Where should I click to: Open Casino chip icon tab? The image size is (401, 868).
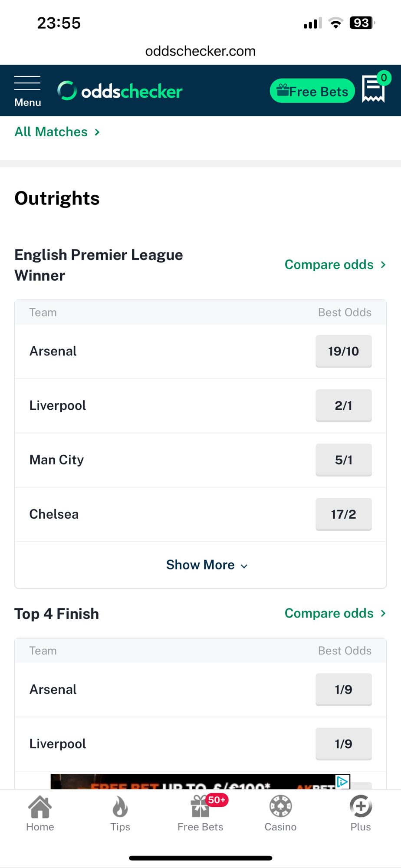[280, 814]
